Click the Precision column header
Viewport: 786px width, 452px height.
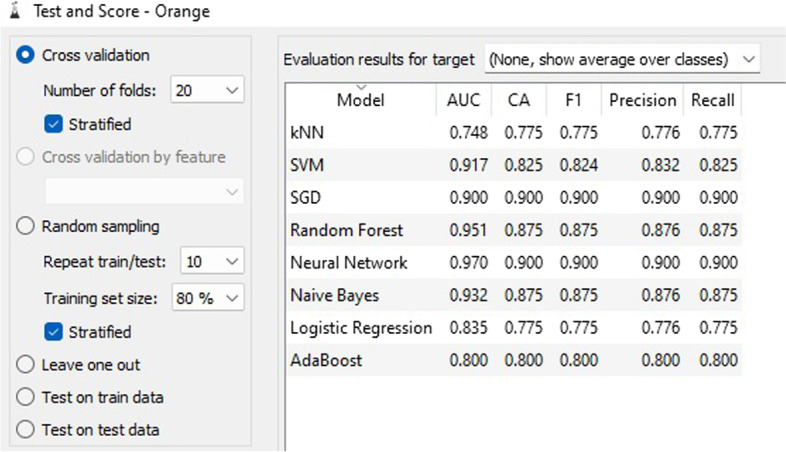coord(643,100)
